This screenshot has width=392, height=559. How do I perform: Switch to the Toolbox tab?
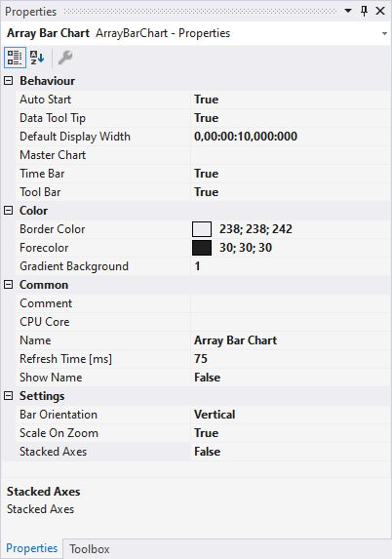(x=90, y=549)
